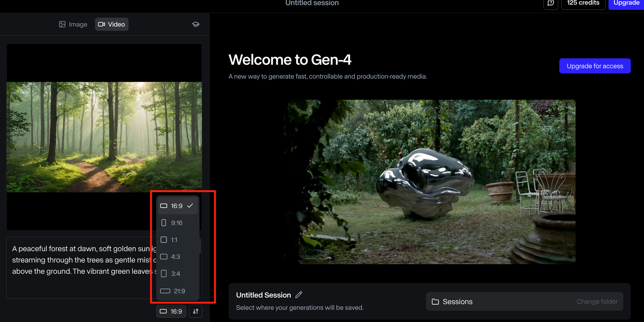Edit the Untitled Session name pencil icon

click(299, 295)
